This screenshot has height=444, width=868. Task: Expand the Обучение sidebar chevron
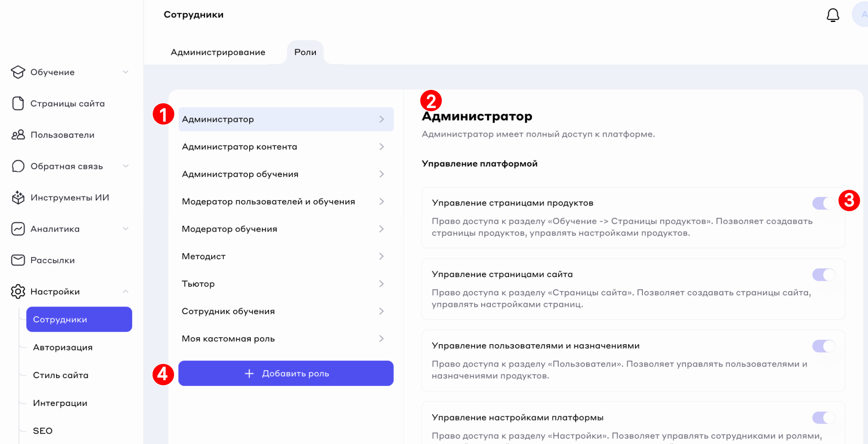[x=126, y=72]
